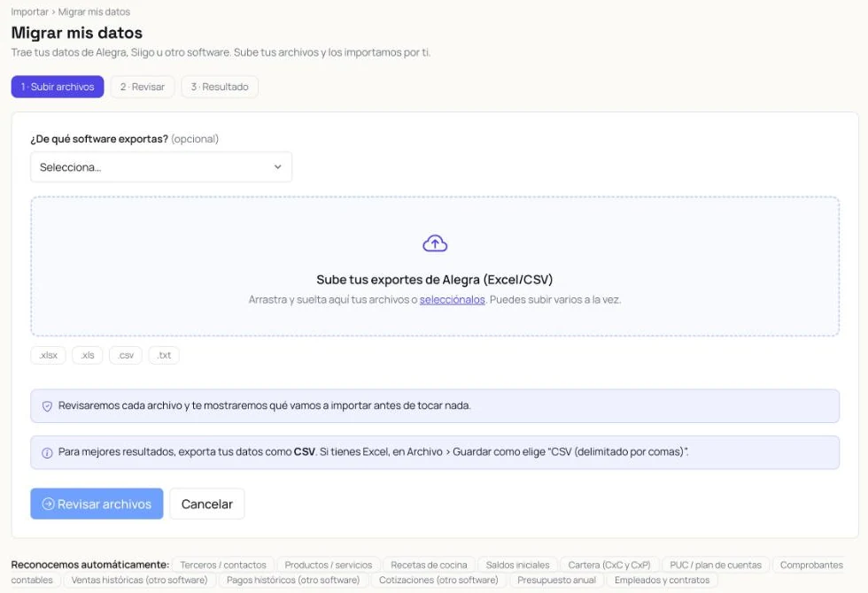Screen dimensions: 868x593
Task: Click the file drop zone heading
Action: (x=435, y=280)
